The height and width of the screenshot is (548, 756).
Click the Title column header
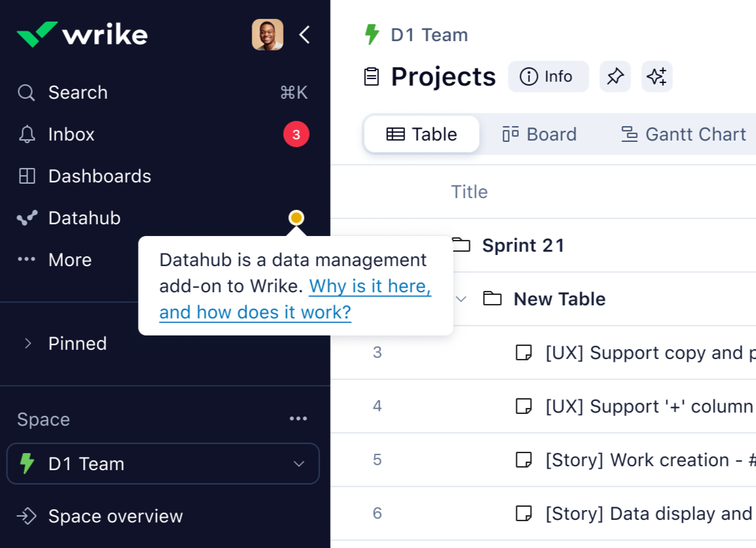469,192
